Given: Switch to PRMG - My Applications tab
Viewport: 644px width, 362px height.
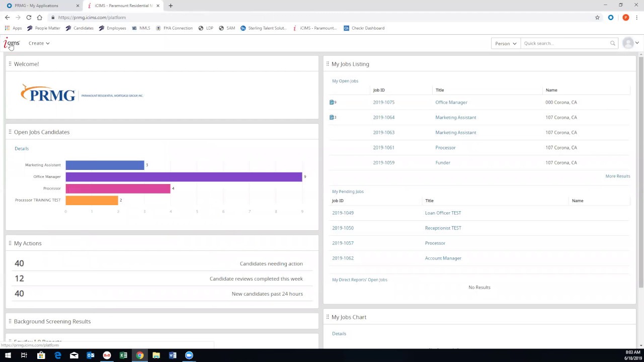Looking at the screenshot, I should (x=41, y=6).
